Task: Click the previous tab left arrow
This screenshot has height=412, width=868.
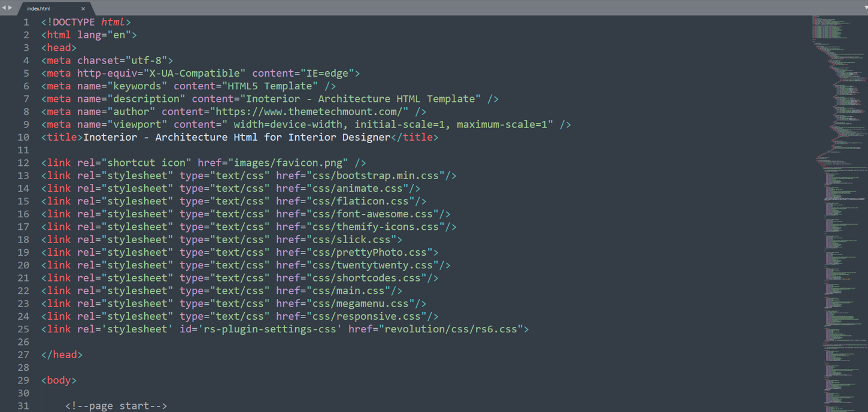Action: point(4,8)
